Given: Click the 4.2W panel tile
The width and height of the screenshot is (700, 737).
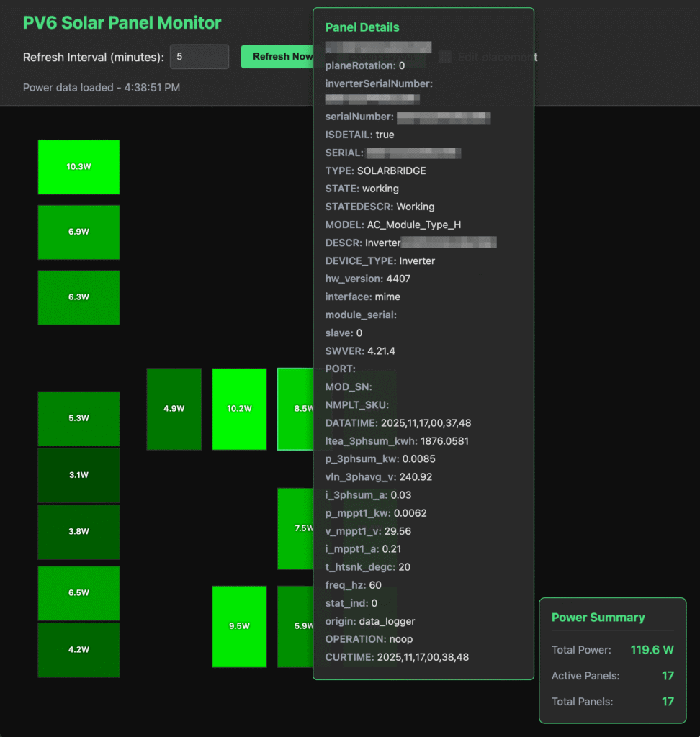Looking at the screenshot, I should pyautogui.click(x=78, y=649).
